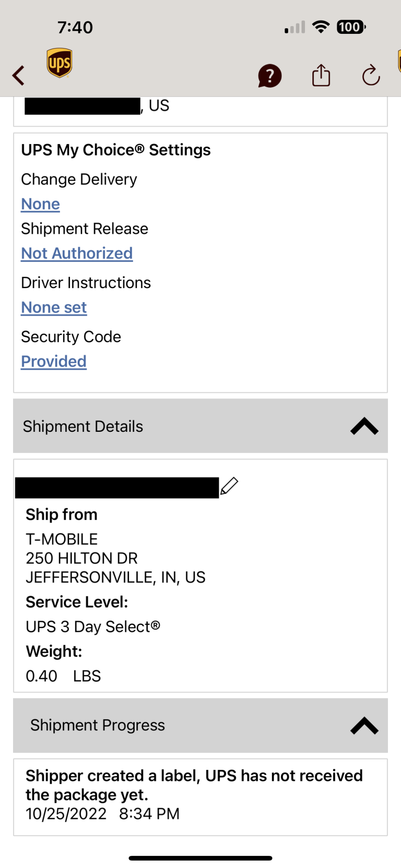Tap the label created progress entry
The image size is (401, 868).
(200, 797)
